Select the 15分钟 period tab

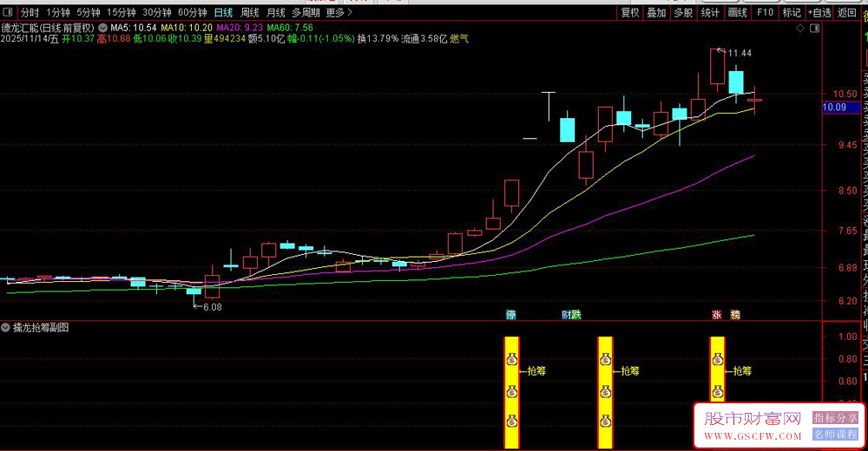pos(122,12)
